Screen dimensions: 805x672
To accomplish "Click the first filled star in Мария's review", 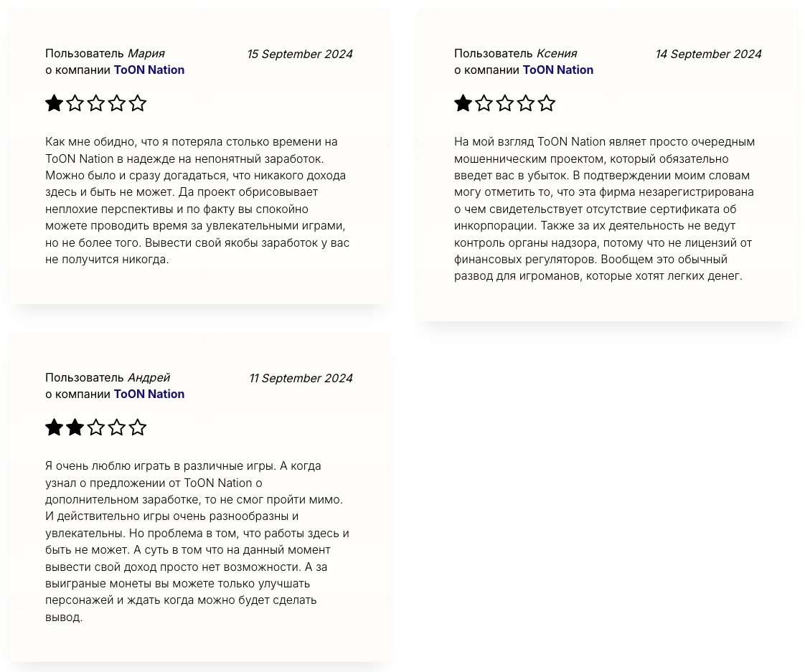I will (x=54, y=103).
